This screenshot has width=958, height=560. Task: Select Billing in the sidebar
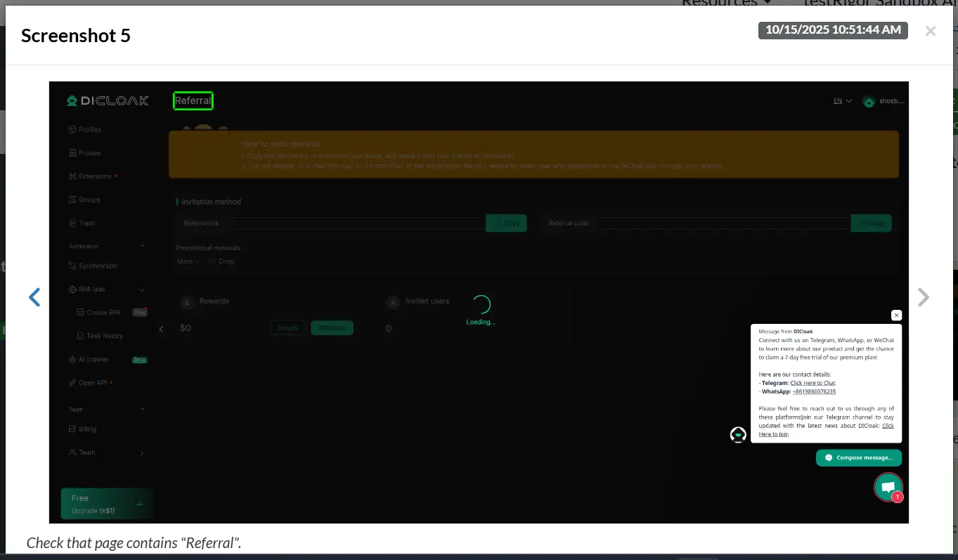pos(87,429)
